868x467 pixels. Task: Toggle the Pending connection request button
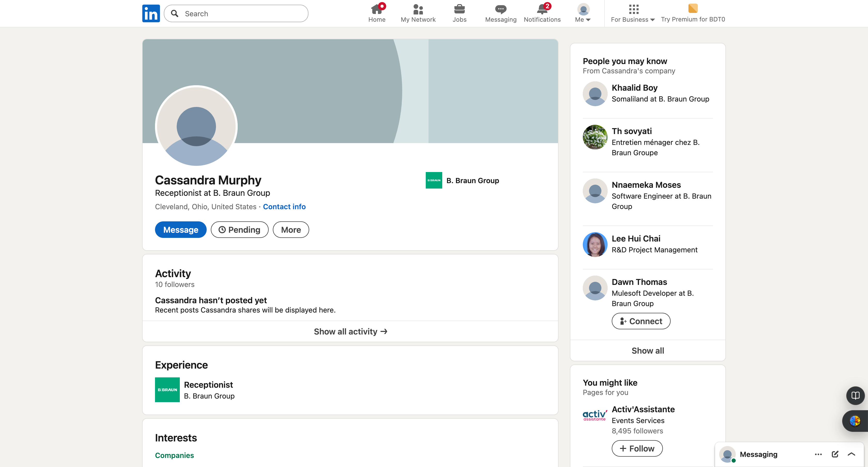point(239,230)
